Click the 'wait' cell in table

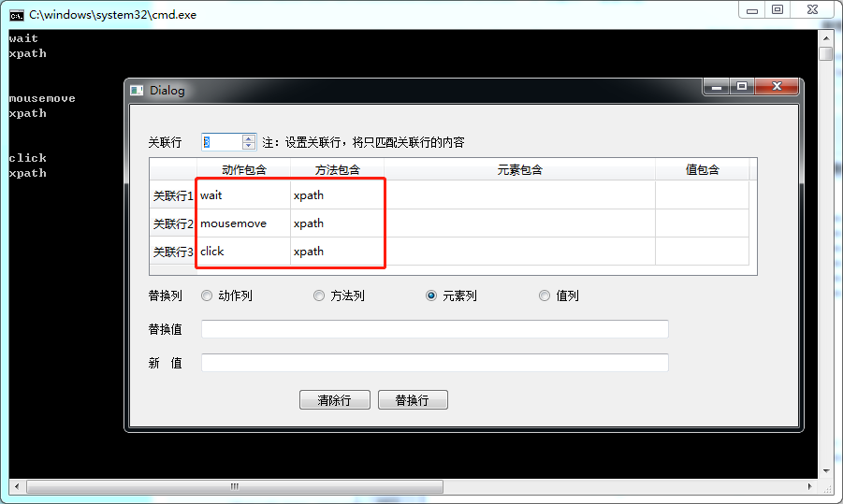click(244, 195)
